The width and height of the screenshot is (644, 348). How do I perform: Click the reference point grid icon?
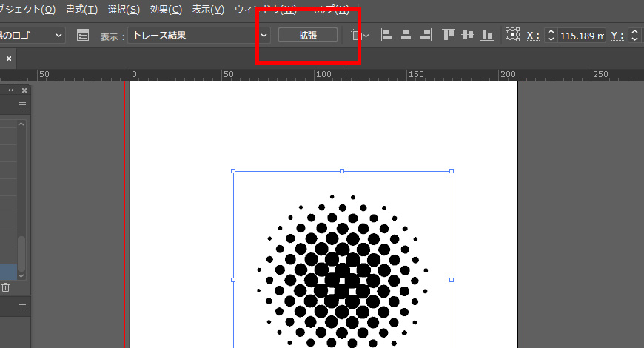click(512, 35)
